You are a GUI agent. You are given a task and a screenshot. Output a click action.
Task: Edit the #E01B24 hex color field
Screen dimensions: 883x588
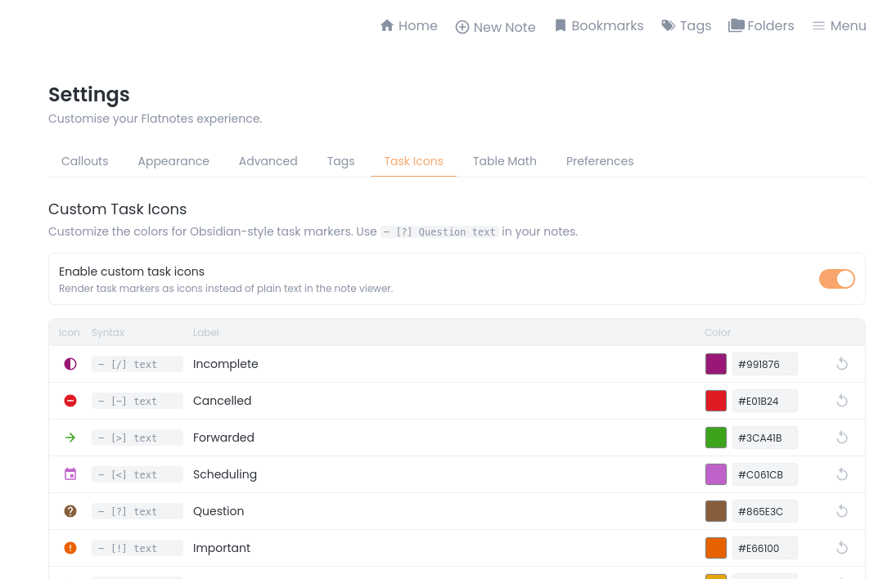click(764, 401)
